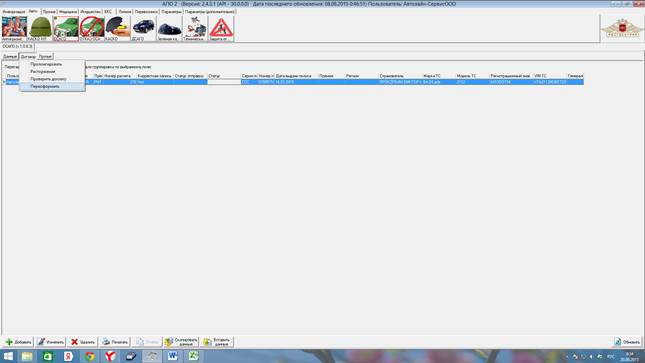Open the KASKO umbrella icon
Image resolution: width=645 pixels, height=363 pixels.
[x=118, y=28]
